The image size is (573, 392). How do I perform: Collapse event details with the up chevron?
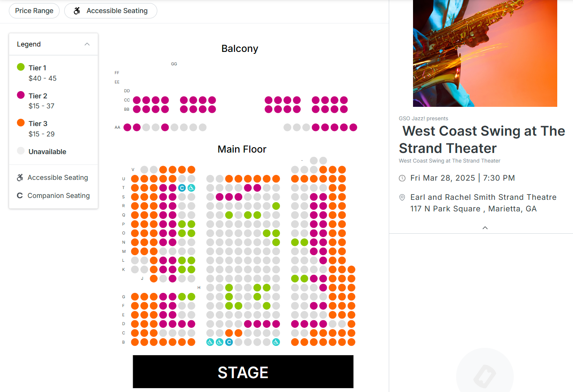pos(485,228)
